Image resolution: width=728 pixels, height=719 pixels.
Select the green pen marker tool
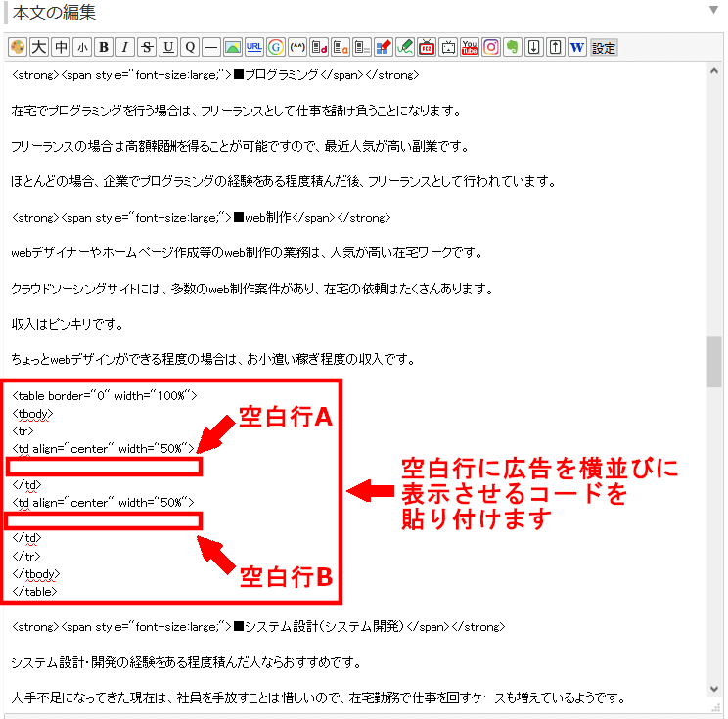point(405,47)
